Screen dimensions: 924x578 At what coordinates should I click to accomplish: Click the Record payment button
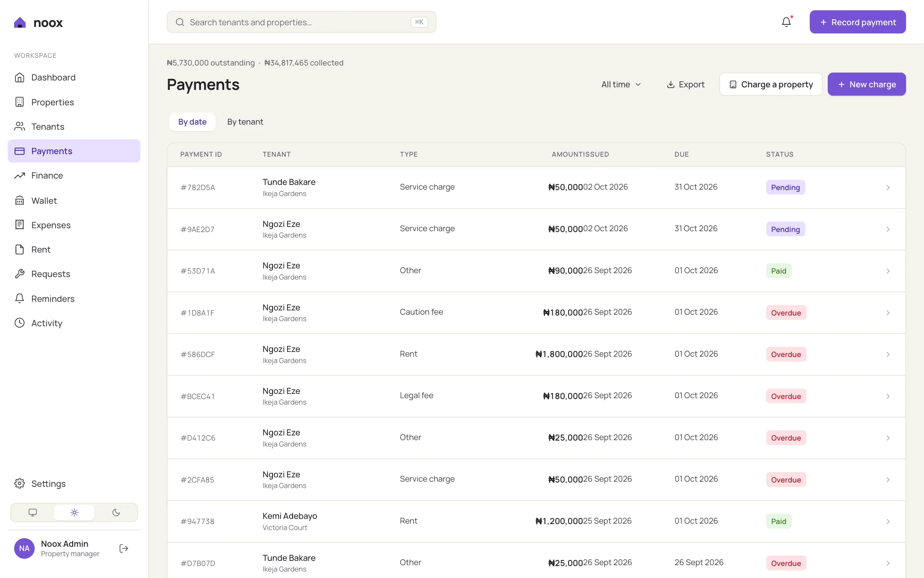[x=858, y=22]
